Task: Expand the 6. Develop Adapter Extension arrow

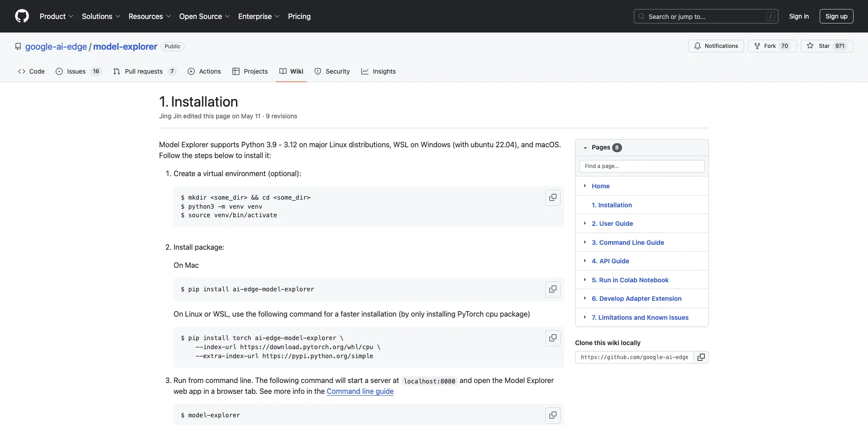Action: coord(585,298)
